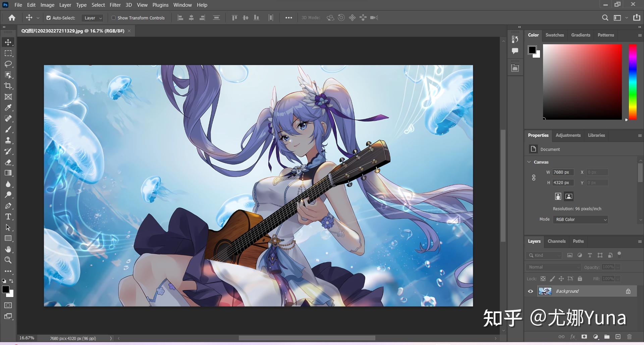Image resolution: width=644 pixels, height=345 pixels.
Task: Toggle the adjustment layer filter
Action: 580,255
